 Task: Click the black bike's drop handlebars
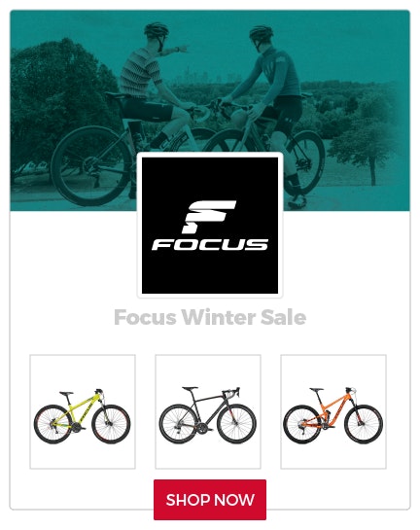[x=232, y=393]
